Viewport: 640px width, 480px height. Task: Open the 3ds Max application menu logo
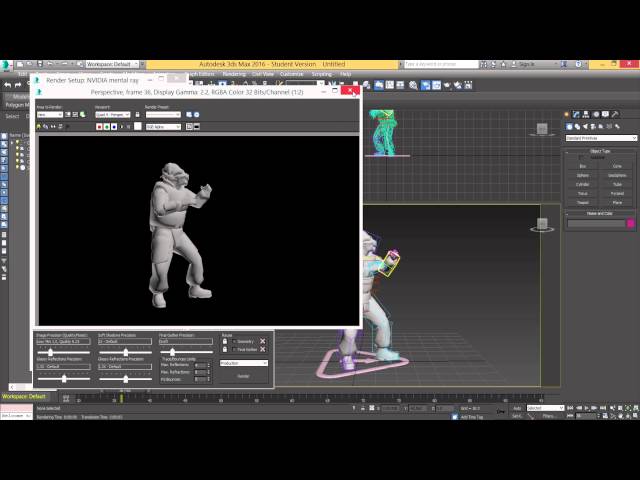coord(5,65)
